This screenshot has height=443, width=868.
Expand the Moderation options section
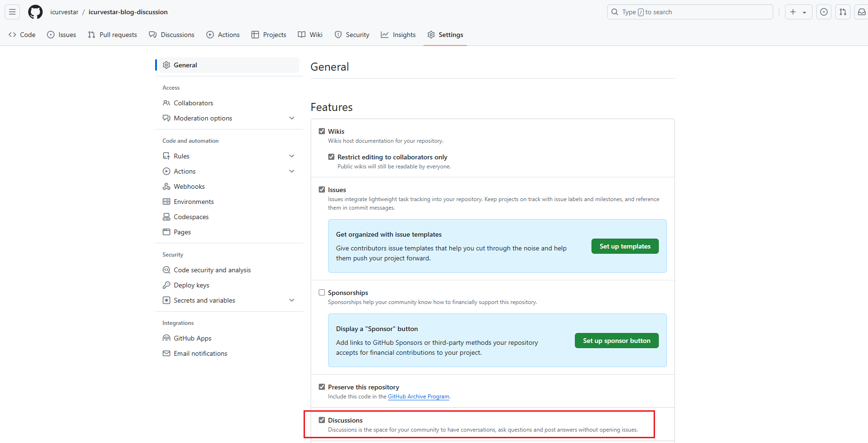pos(291,118)
